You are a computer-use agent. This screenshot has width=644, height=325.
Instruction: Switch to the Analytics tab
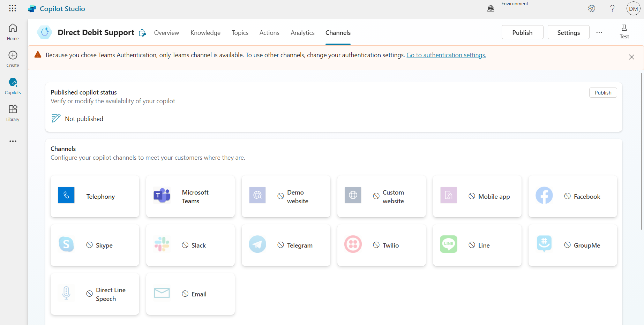click(302, 32)
